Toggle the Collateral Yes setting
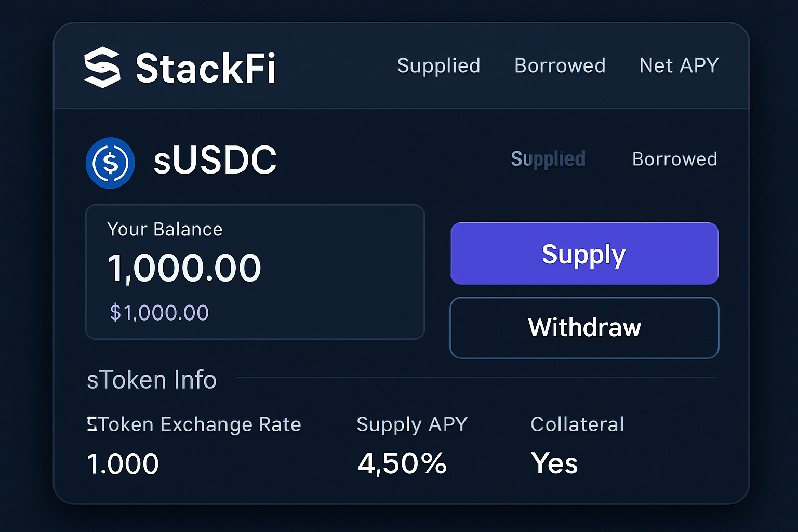 tap(554, 463)
